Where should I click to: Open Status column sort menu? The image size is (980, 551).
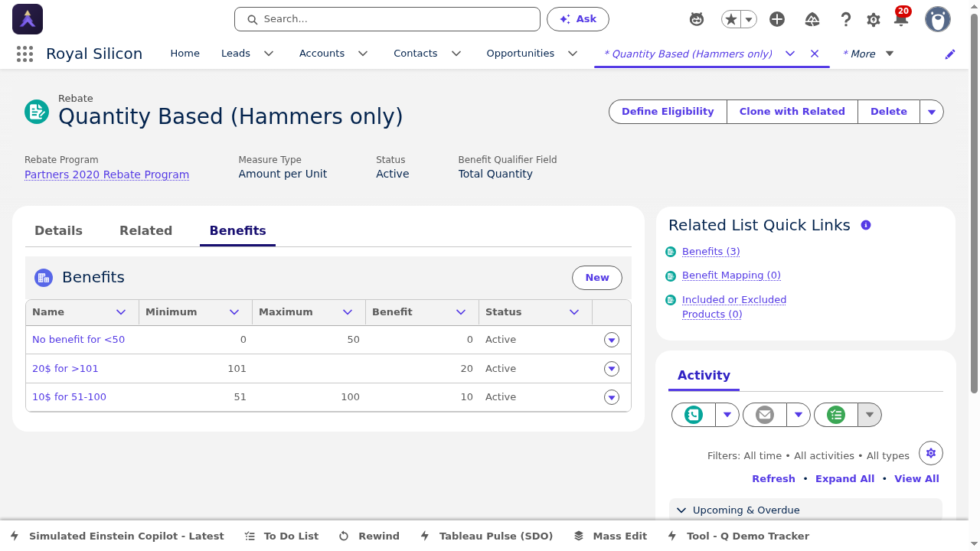point(574,312)
